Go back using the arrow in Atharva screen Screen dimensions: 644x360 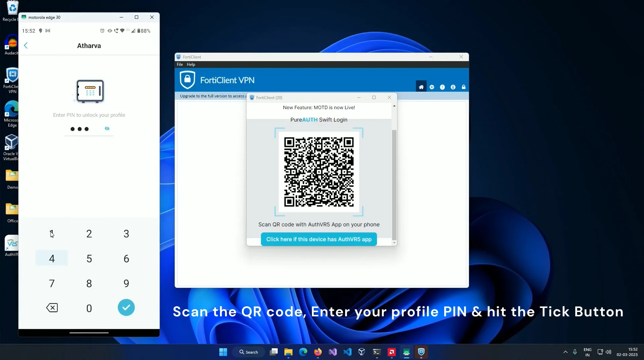(x=26, y=45)
